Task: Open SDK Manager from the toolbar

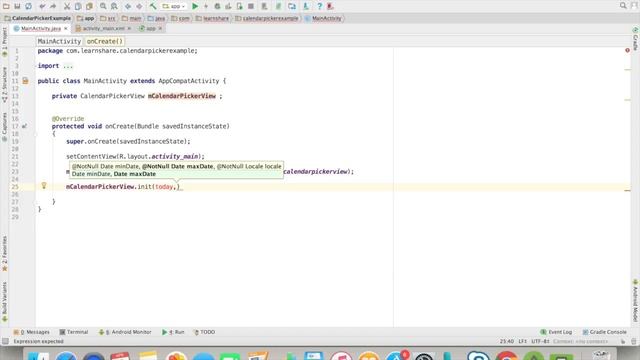Action: tap(306, 6)
